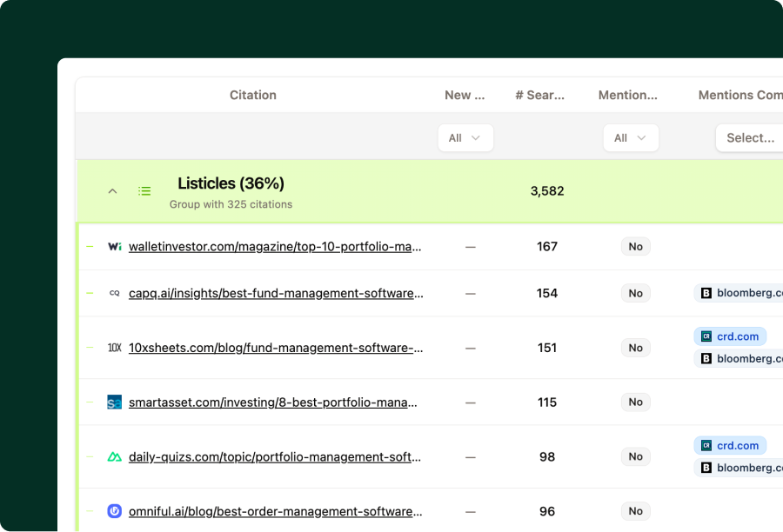Click the New column header
Screen dimensions: 783x532
tap(465, 95)
